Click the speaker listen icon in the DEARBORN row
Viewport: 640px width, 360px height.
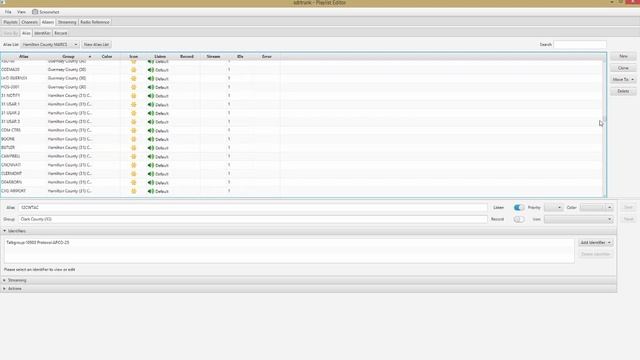[151, 182]
